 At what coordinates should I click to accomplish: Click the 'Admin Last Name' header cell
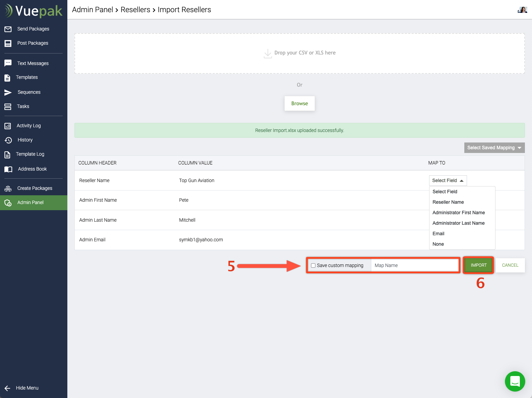[98, 220]
